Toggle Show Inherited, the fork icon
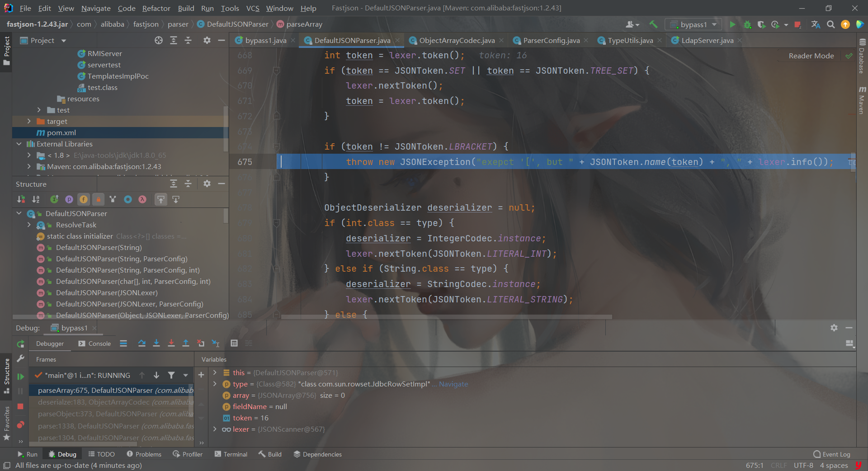This screenshot has width=868, height=471. point(113,199)
